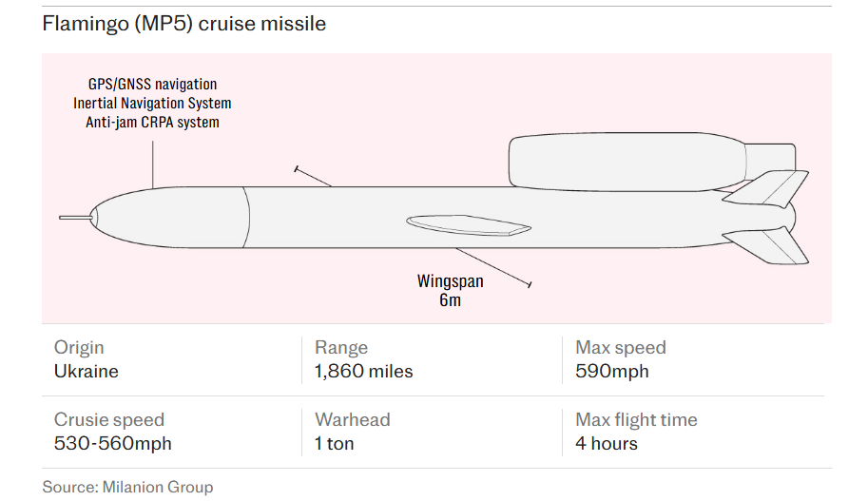Select the cruise speed value '530-560mph'
868x501 pixels.
[x=113, y=444]
